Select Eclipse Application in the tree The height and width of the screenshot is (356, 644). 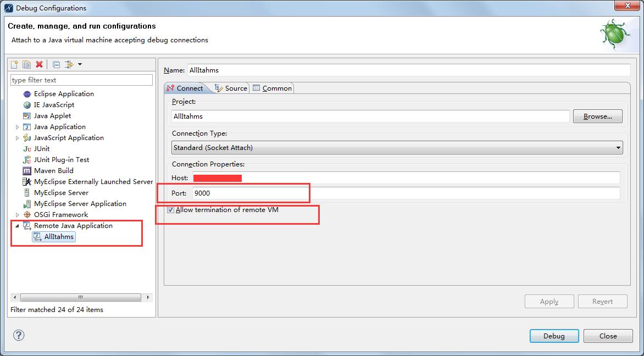coord(64,93)
